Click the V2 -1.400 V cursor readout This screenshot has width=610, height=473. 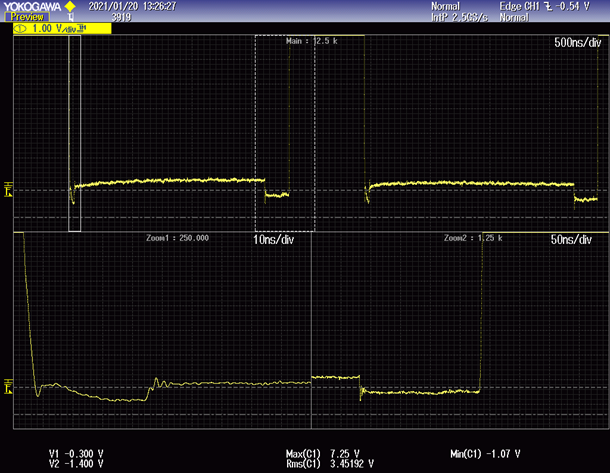click(76, 464)
